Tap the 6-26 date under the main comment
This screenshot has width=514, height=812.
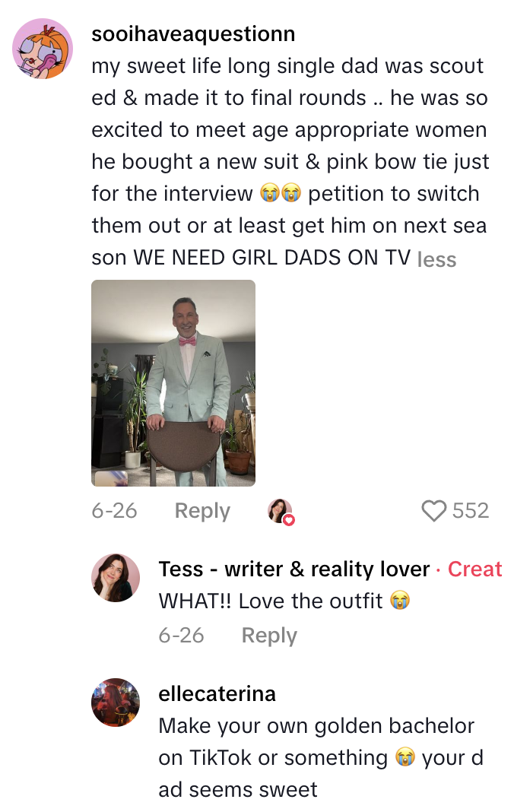pyautogui.click(x=114, y=511)
